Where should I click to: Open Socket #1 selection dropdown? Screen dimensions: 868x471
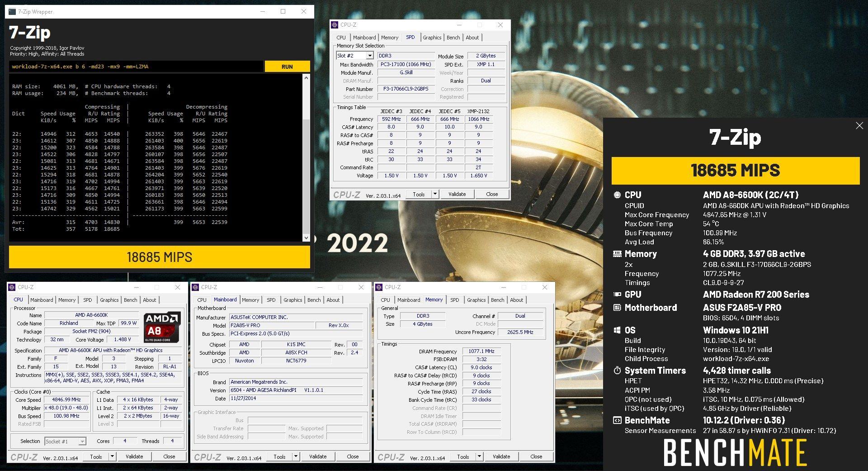coord(82,441)
